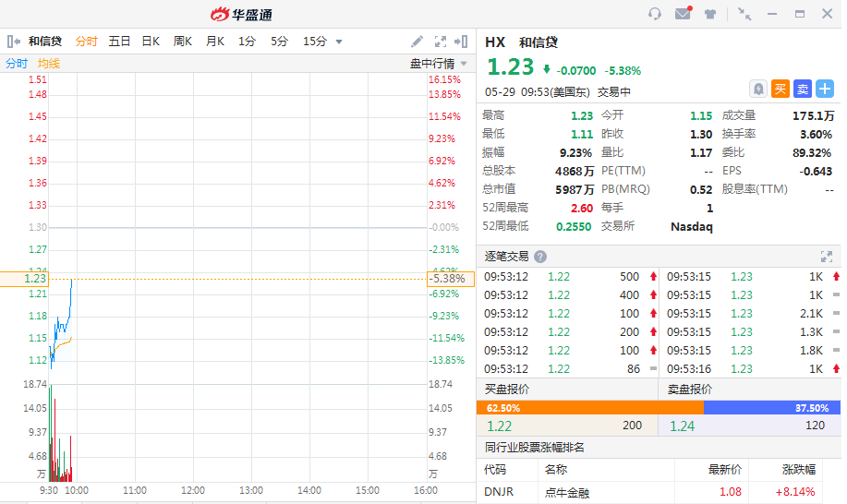Image resolution: width=847 pixels, height=504 pixels.
Task: Open customer service headset icon
Action: pos(655,14)
